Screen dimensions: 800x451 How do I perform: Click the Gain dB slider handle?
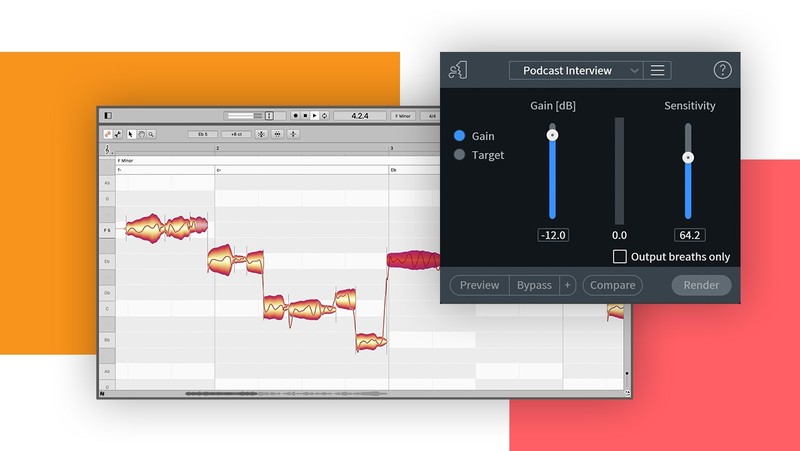[552, 135]
